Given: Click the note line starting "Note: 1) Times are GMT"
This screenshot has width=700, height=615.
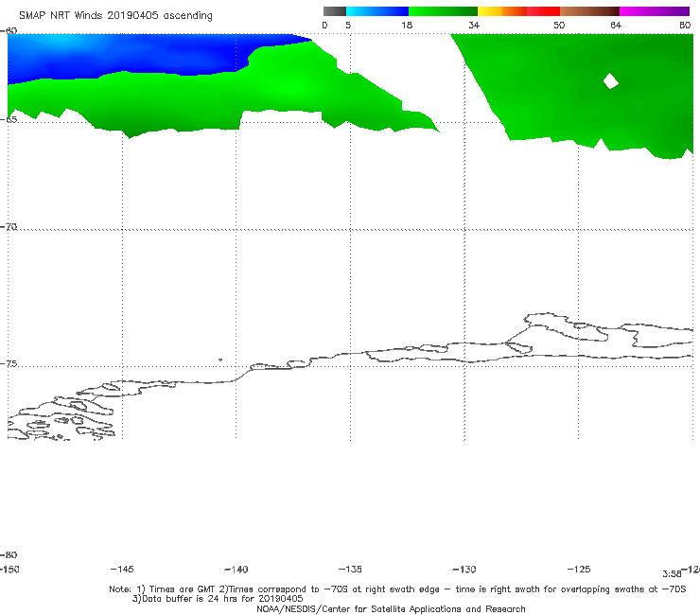Looking at the screenshot, I should pyautogui.click(x=397, y=589).
